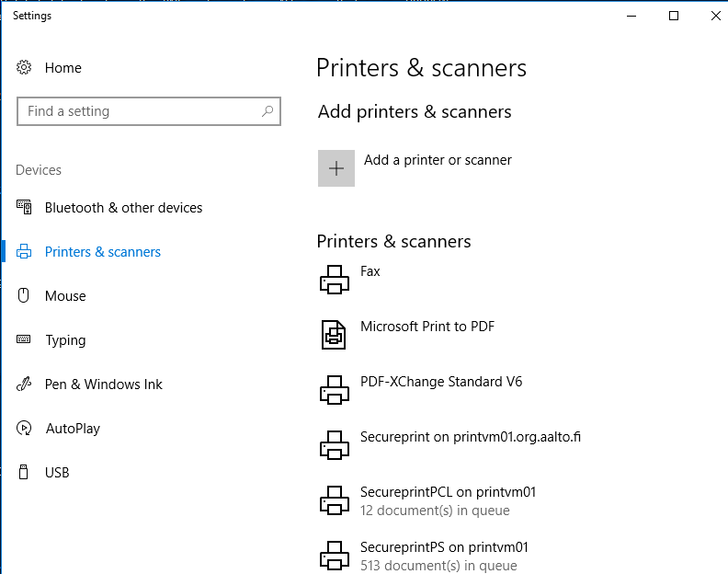Screen dimensions: 728x574
Task: Click the PDF-XChange Standard V6 printer icon
Action: pyautogui.click(x=335, y=390)
